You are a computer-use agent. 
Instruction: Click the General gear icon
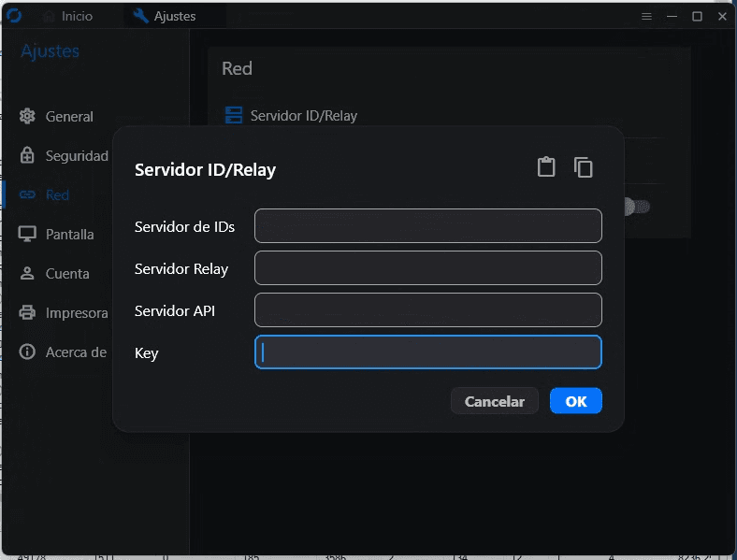[x=27, y=116]
